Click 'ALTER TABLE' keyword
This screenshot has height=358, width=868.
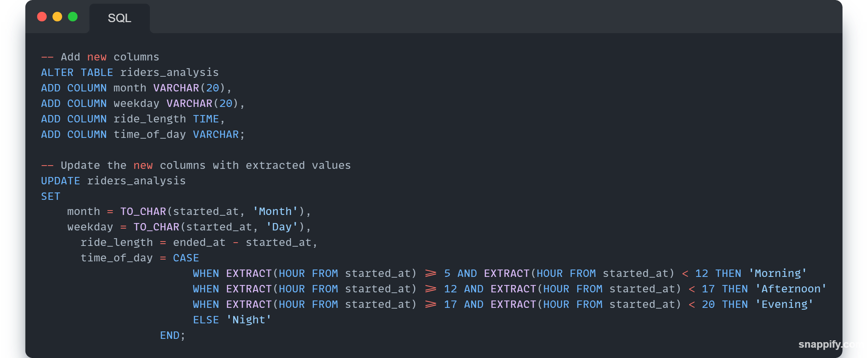click(x=77, y=72)
